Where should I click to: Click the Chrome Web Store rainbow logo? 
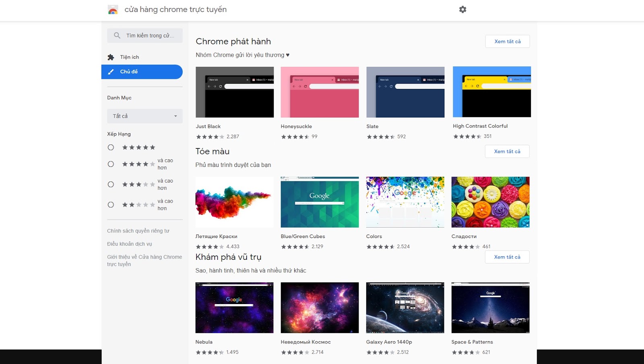click(x=113, y=10)
